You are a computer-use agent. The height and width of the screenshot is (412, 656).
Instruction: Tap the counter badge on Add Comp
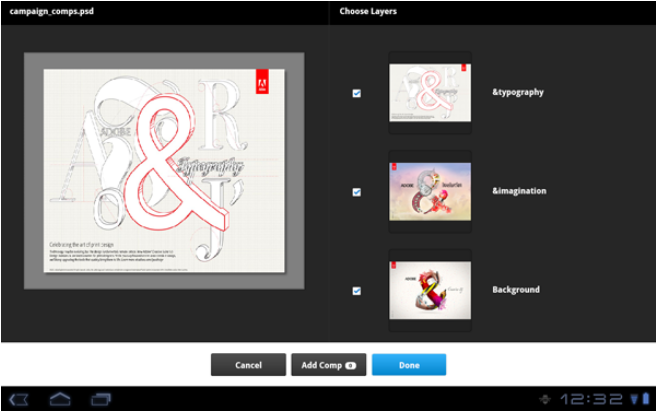click(x=351, y=366)
